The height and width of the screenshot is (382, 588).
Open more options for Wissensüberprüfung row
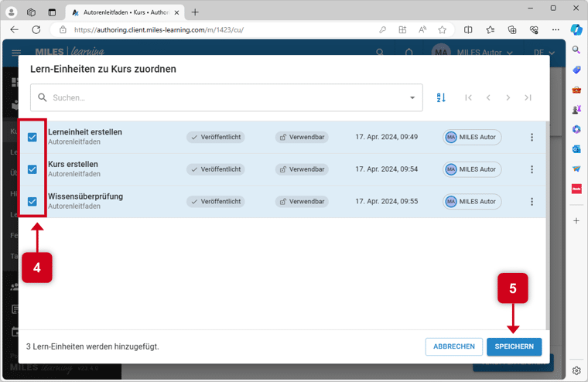[x=532, y=201]
